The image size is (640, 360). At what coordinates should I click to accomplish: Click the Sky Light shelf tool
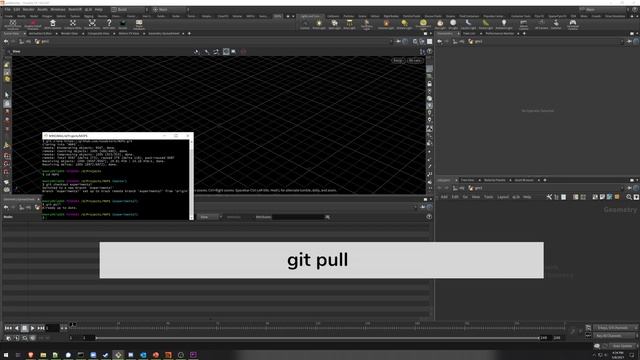[x=440, y=24]
